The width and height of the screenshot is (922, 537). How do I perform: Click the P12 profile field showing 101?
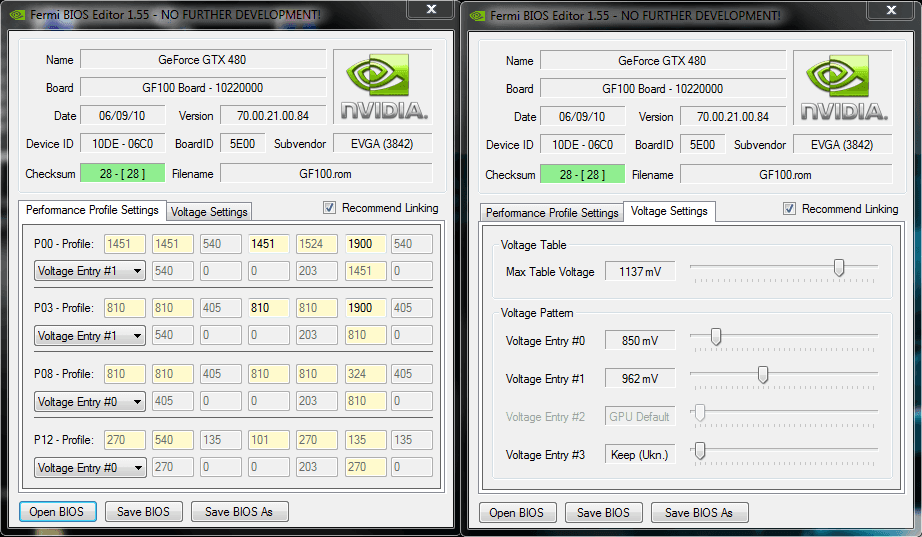pyautogui.click(x=269, y=439)
